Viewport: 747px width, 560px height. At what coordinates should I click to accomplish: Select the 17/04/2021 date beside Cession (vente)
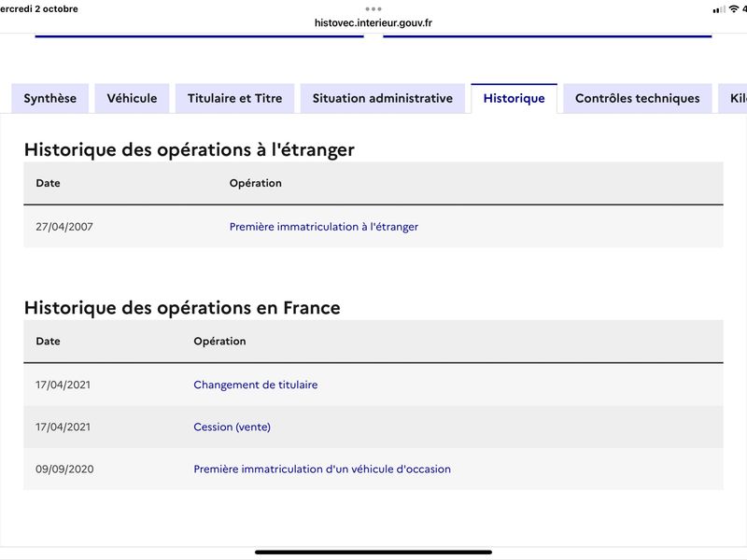click(63, 427)
